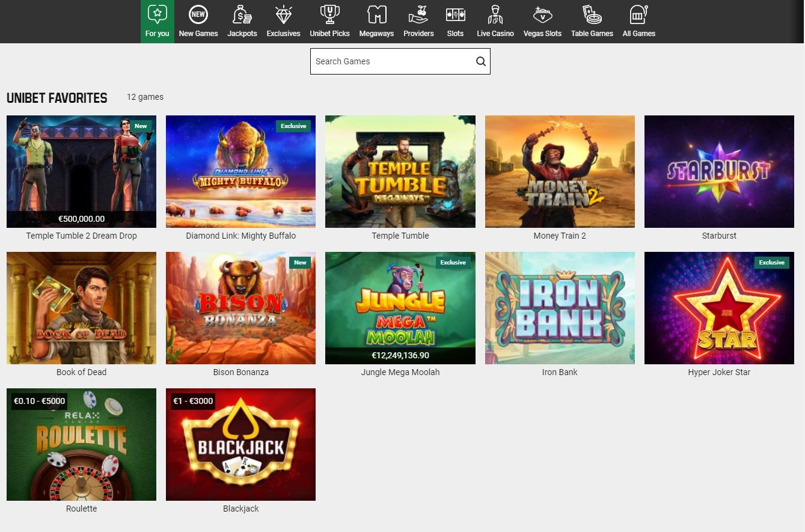Click the Iron Bank title text
This screenshot has width=805, height=532.
(x=560, y=372)
